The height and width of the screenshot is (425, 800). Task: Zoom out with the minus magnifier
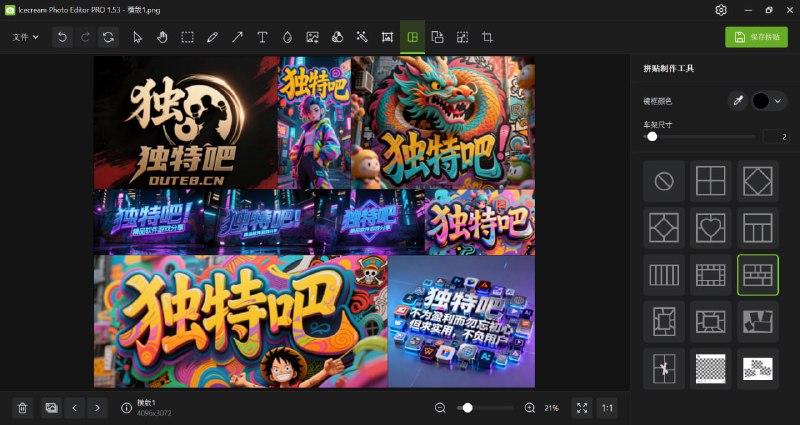coord(440,408)
